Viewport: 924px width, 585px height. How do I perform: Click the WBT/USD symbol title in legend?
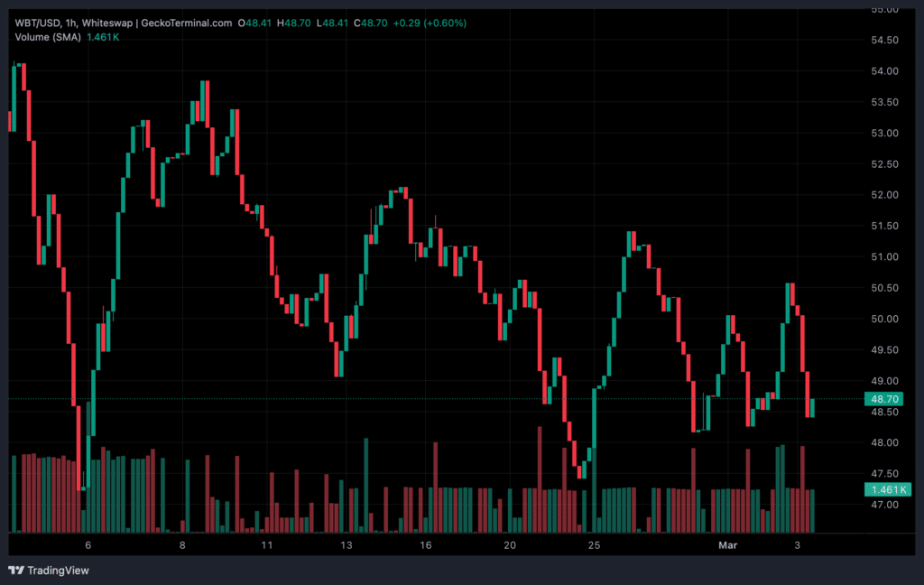pyautogui.click(x=39, y=22)
